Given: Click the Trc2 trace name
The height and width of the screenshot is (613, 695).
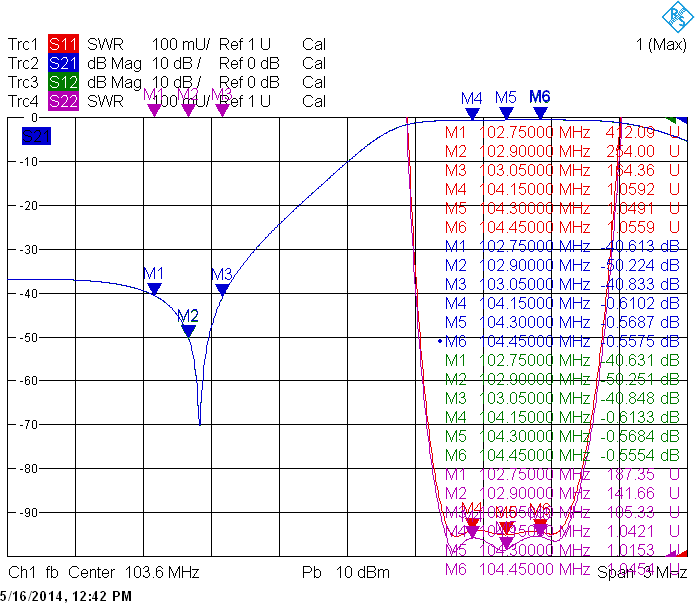Looking at the screenshot, I should pyautogui.click(x=23, y=63).
